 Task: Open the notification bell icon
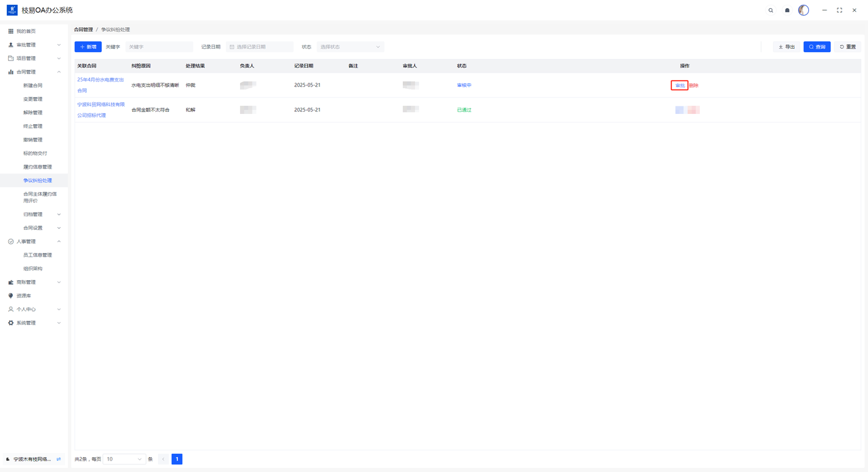[787, 10]
